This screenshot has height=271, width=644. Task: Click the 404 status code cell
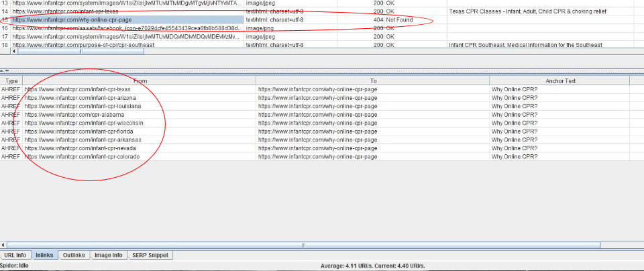click(361, 19)
